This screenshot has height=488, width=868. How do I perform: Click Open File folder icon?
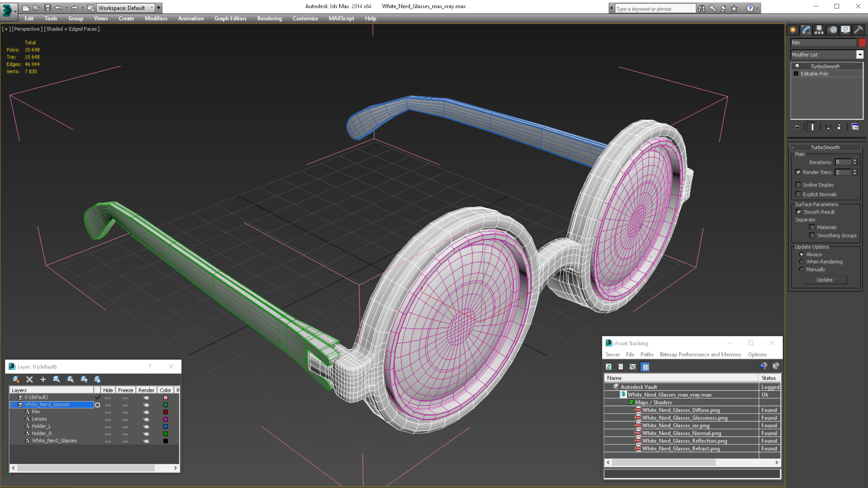[36, 8]
